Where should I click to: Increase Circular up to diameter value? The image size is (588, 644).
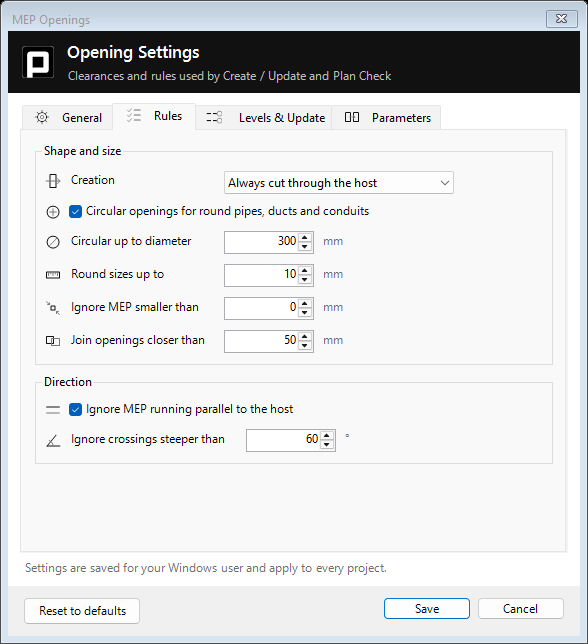[x=305, y=237]
